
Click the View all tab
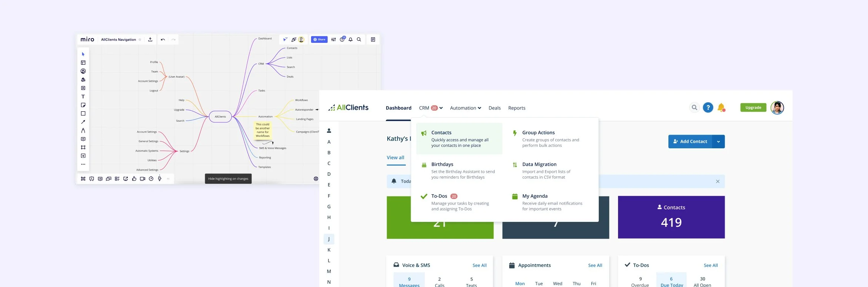click(395, 158)
